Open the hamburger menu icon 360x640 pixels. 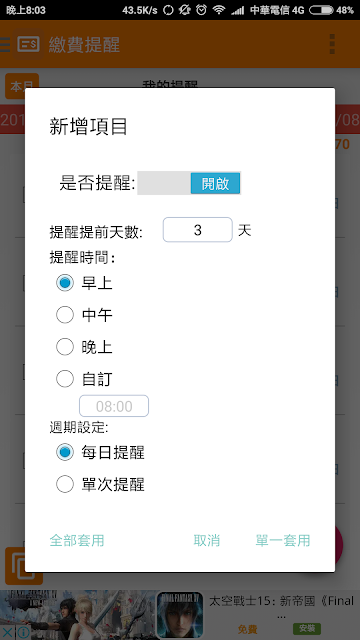pos(4,44)
